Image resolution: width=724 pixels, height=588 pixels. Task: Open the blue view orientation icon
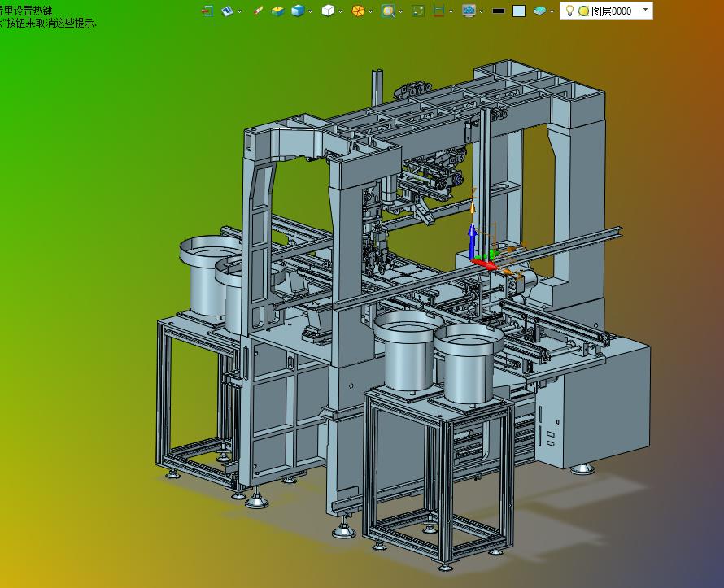coord(227,11)
